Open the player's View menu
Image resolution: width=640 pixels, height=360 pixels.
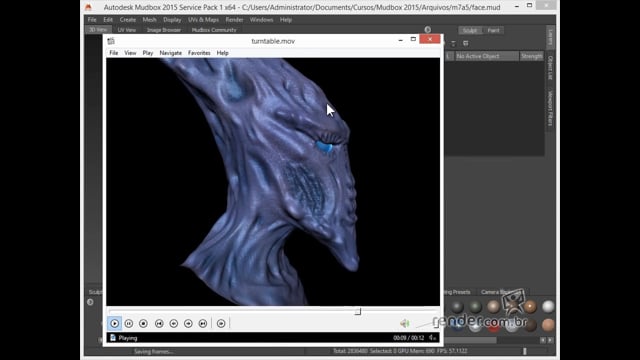click(x=130, y=53)
